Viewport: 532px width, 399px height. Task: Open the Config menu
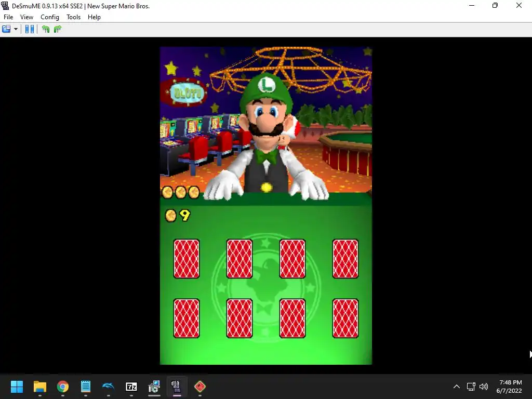(x=49, y=17)
